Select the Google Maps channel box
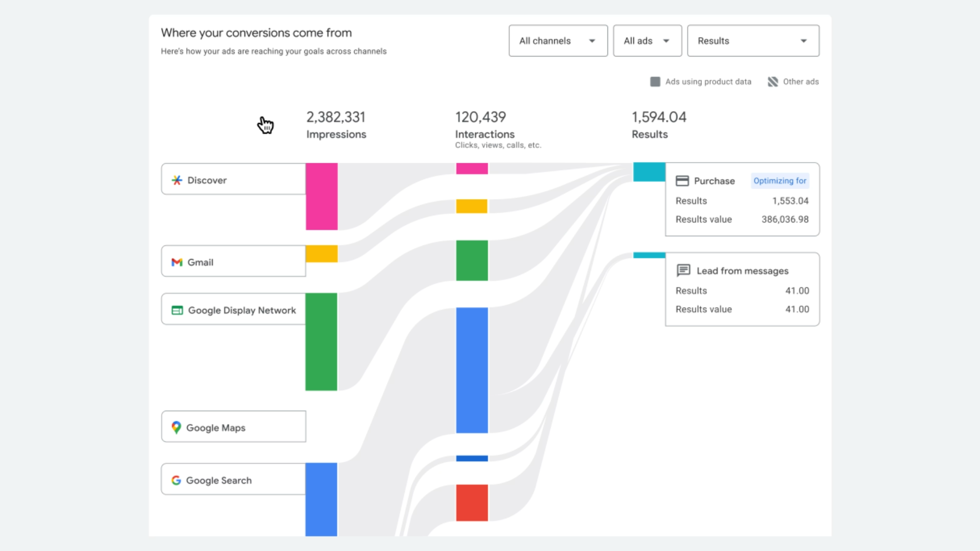This screenshot has height=551, width=980. [234, 427]
